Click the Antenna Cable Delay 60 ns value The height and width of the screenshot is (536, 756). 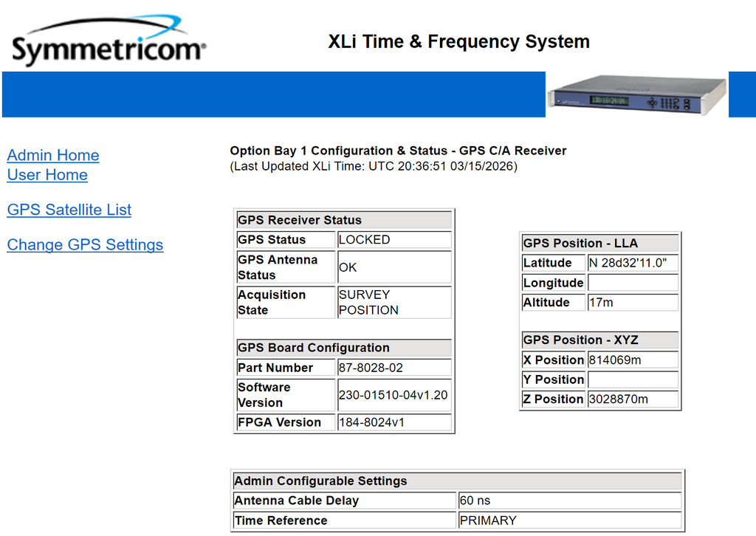(568, 501)
